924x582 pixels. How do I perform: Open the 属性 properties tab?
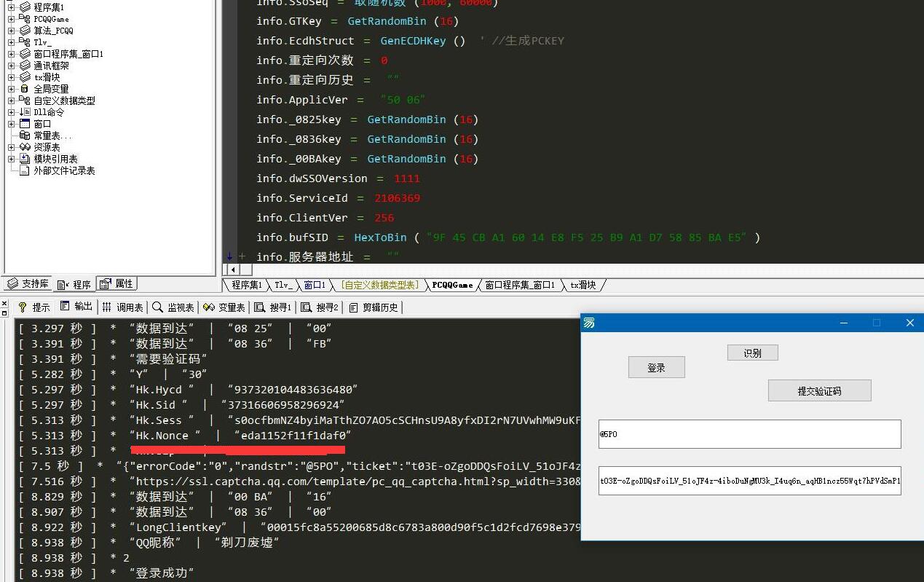pos(117,284)
